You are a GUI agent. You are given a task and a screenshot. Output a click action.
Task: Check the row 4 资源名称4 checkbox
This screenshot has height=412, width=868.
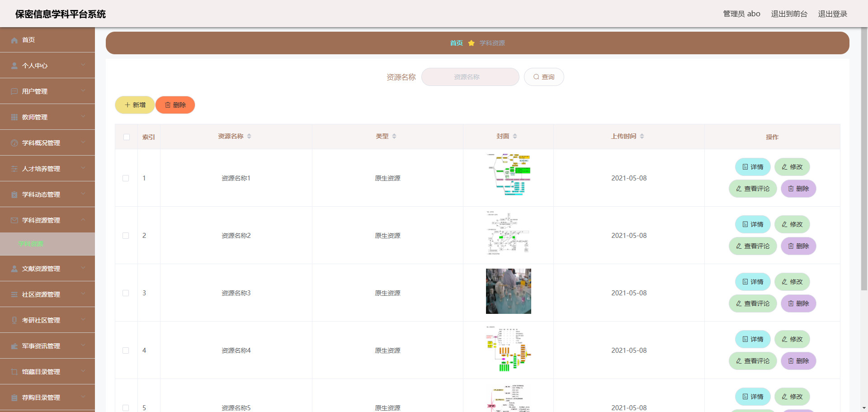pyautogui.click(x=126, y=350)
